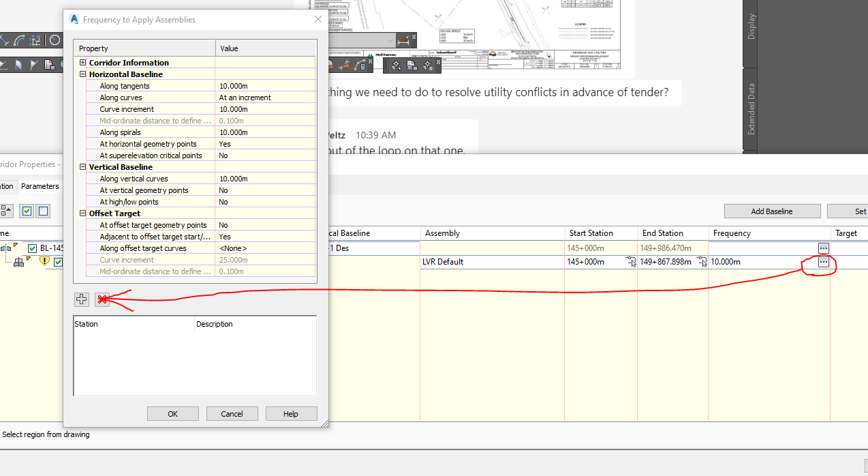This screenshot has width=868, height=476.
Task: Pick LVR Default end station from drawing
Action: coord(702,261)
